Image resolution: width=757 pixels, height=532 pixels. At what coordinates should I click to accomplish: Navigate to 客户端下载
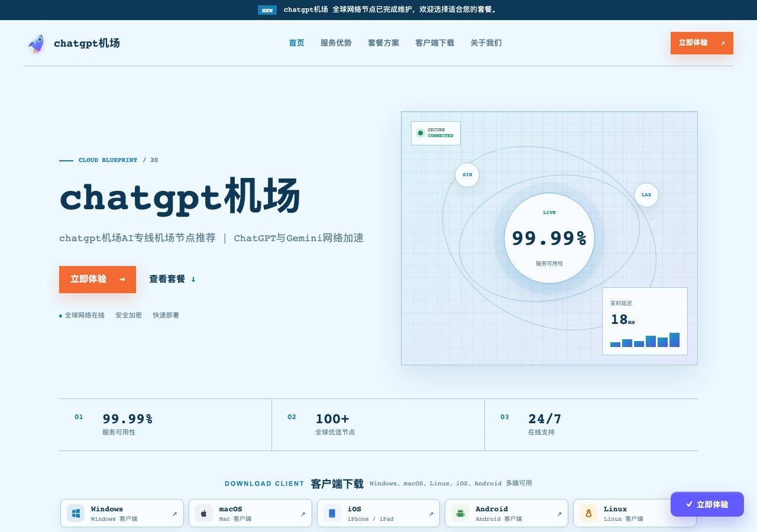coord(435,43)
